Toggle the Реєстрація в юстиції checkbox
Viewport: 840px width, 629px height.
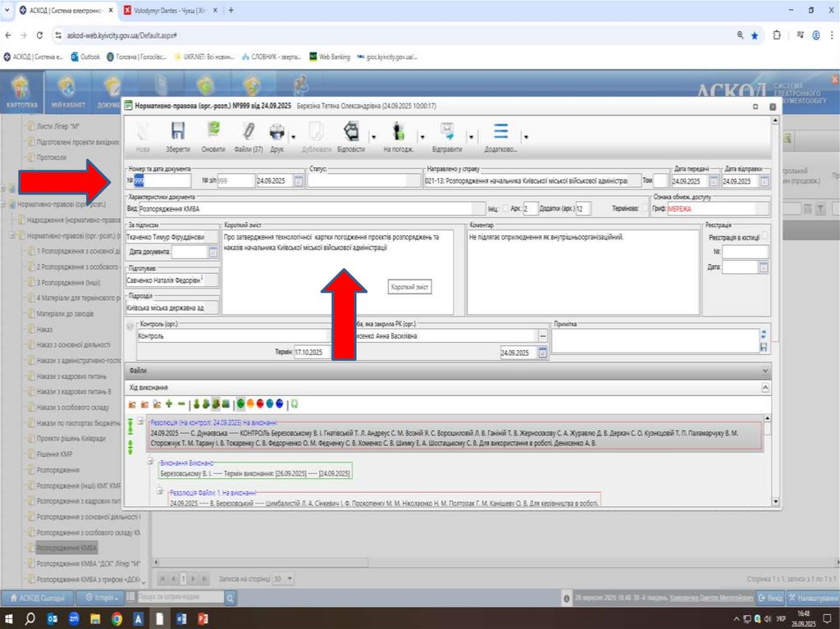(765, 237)
